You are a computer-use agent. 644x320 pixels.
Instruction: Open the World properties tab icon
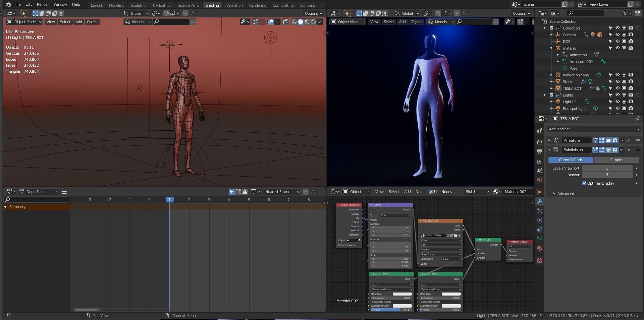point(539,180)
